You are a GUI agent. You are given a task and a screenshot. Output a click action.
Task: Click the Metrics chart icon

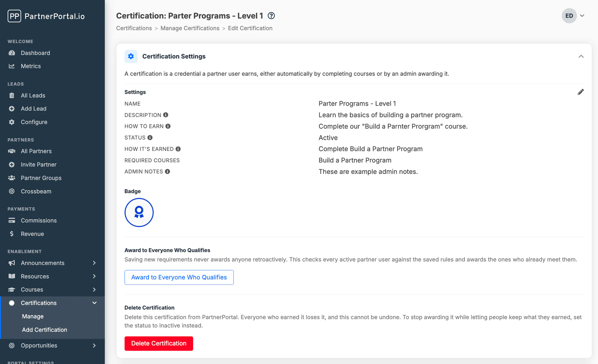click(x=12, y=66)
